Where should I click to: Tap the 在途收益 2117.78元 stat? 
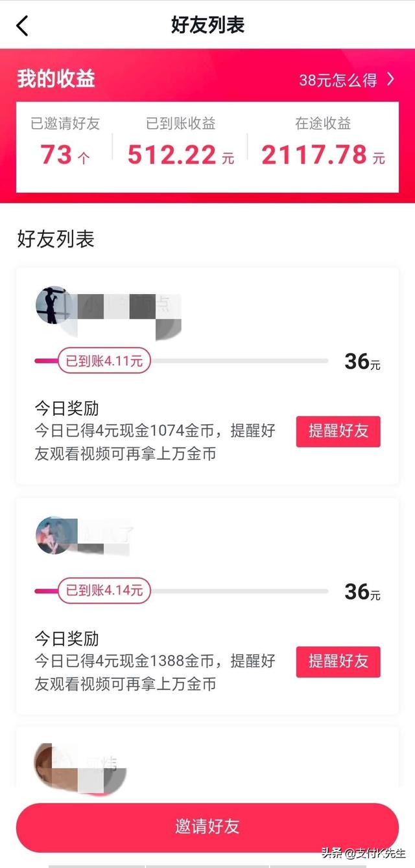coord(323,143)
